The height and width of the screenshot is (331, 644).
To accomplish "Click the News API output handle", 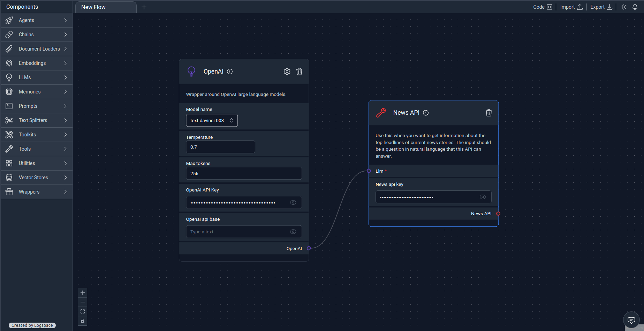I will coord(498,213).
